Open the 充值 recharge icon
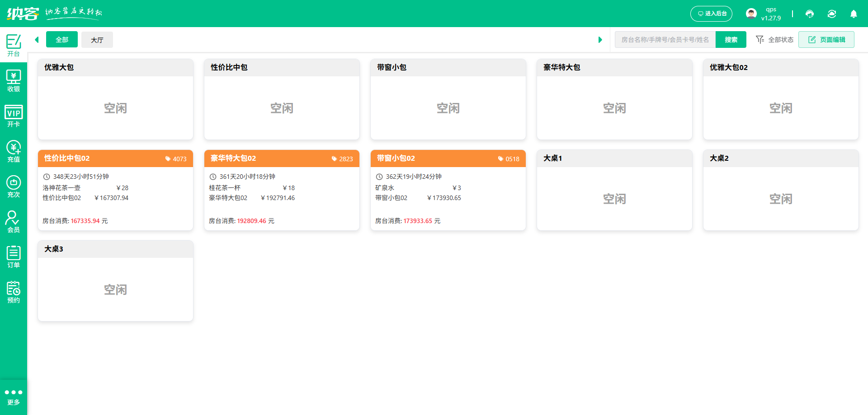The image size is (868, 415). coord(14,151)
